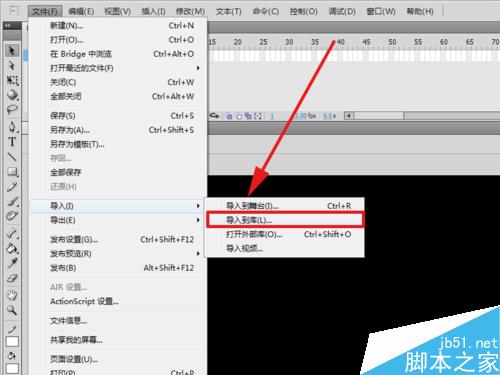The height and width of the screenshot is (375, 500).
Task: Open Modify Onion Markers button
Action: pyautogui.click(x=258, y=116)
